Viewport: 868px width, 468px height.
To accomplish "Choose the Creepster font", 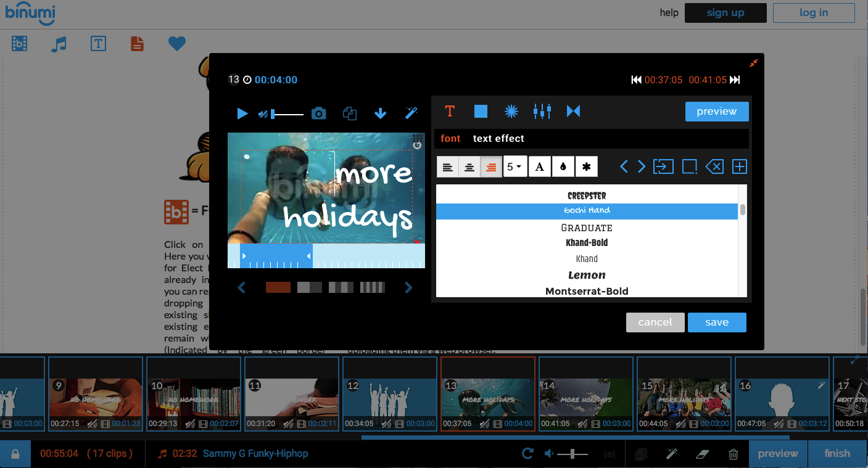I will click(x=587, y=195).
